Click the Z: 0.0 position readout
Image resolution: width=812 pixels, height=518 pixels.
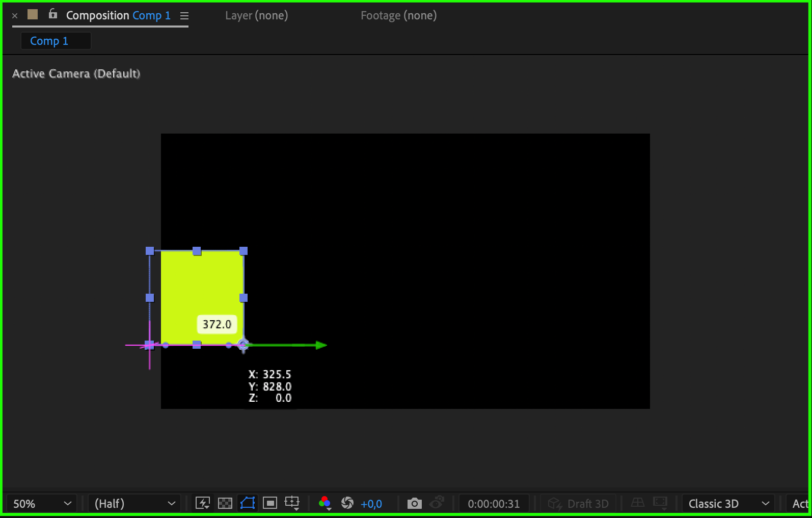coord(270,398)
